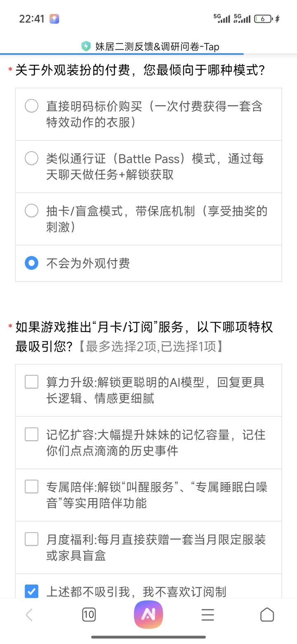297x644 pixels.
Task: Check the 算力升级 checkbox
Action: [x=32, y=382]
